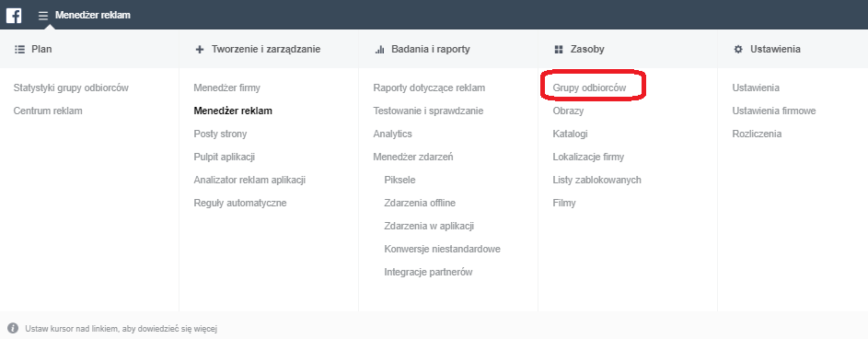Open Analizator reklam aplikacji
868x339 pixels.
pos(249,180)
